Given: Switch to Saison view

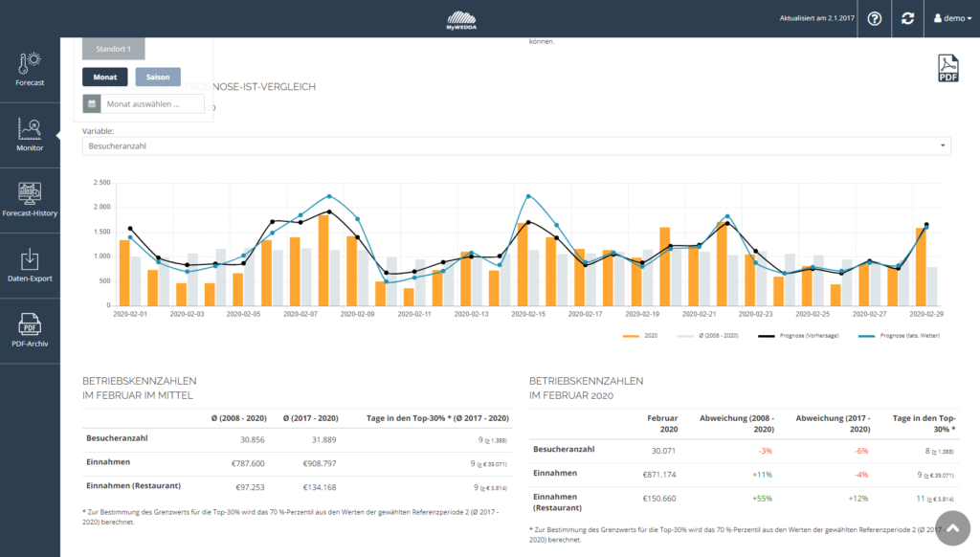Looking at the screenshot, I should tap(158, 78).
